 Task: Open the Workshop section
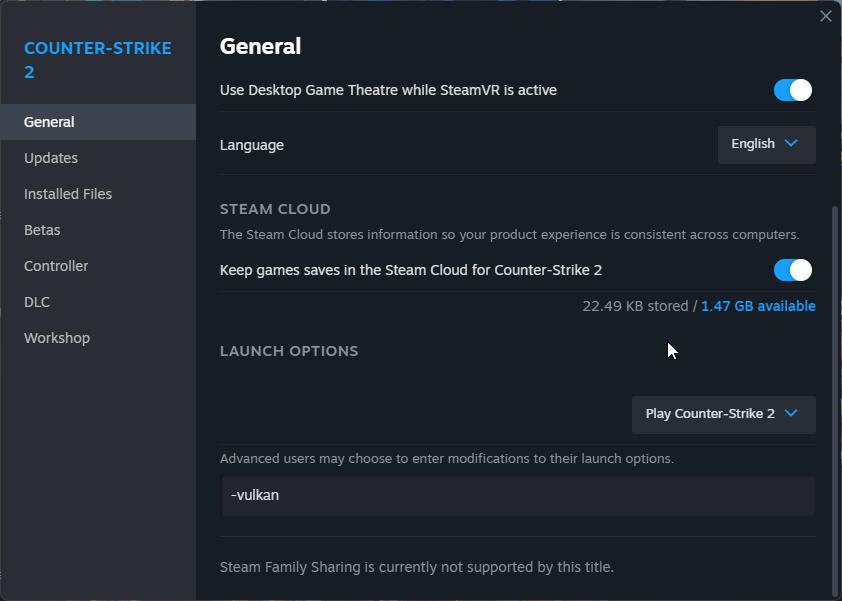tap(57, 338)
